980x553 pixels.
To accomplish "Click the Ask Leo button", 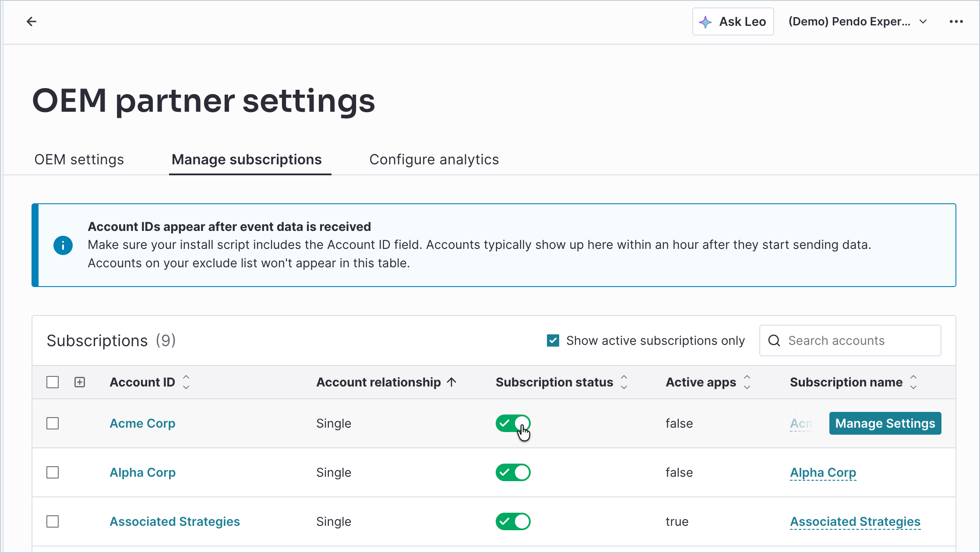I will pos(733,21).
